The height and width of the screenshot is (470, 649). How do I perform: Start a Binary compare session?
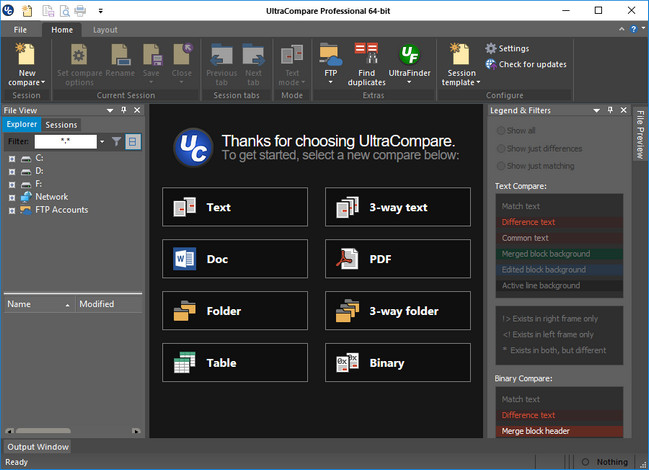point(397,363)
